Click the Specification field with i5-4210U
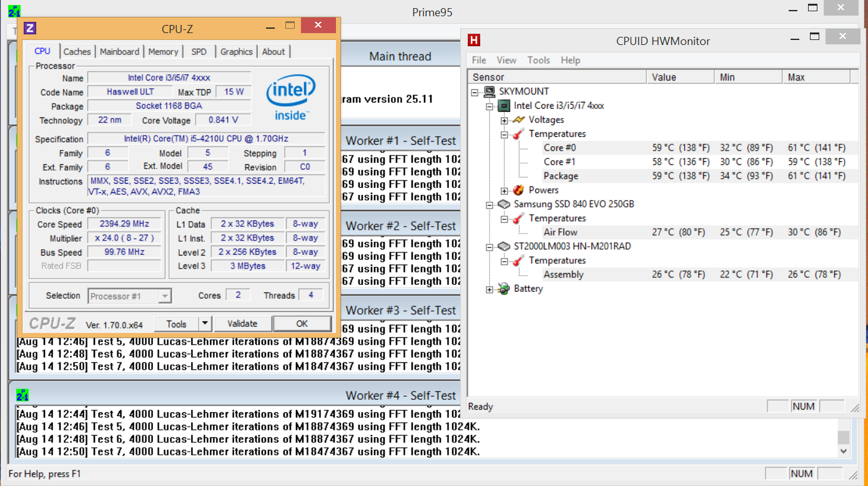 click(x=206, y=139)
